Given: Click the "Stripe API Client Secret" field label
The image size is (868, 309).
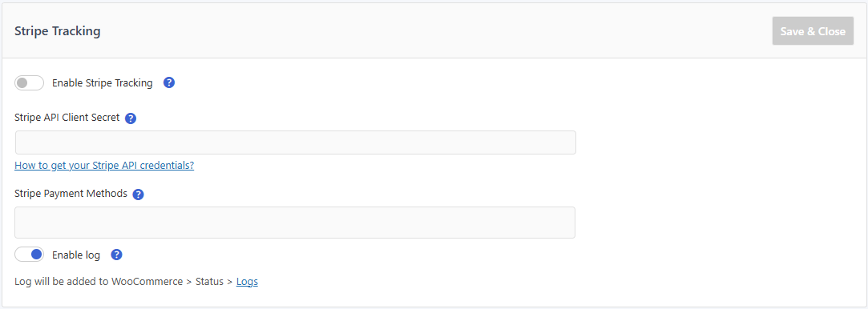Looking at the screenshot, I should click(67, 118).
